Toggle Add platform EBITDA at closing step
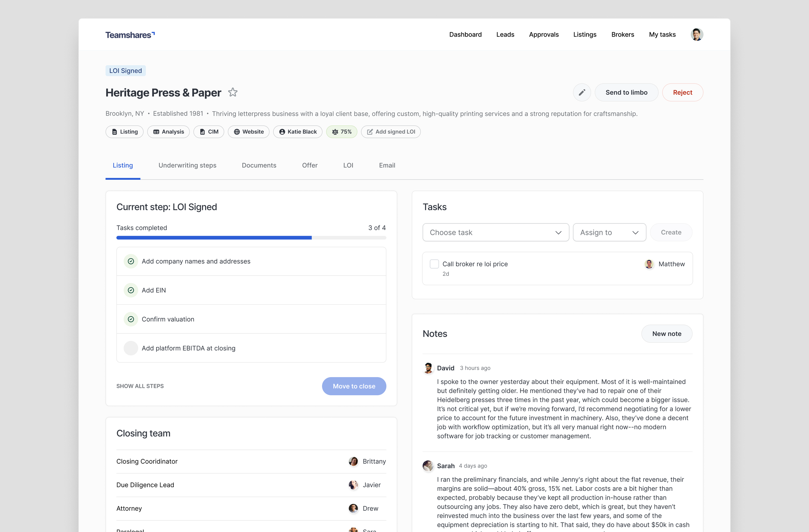This screenshot has height=532, width=809. point(131,348)
